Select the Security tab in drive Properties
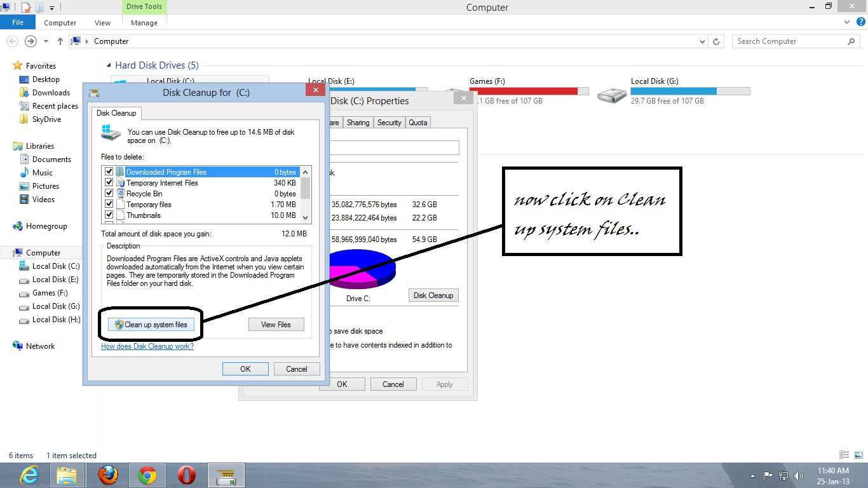 [x=389, y=122]
